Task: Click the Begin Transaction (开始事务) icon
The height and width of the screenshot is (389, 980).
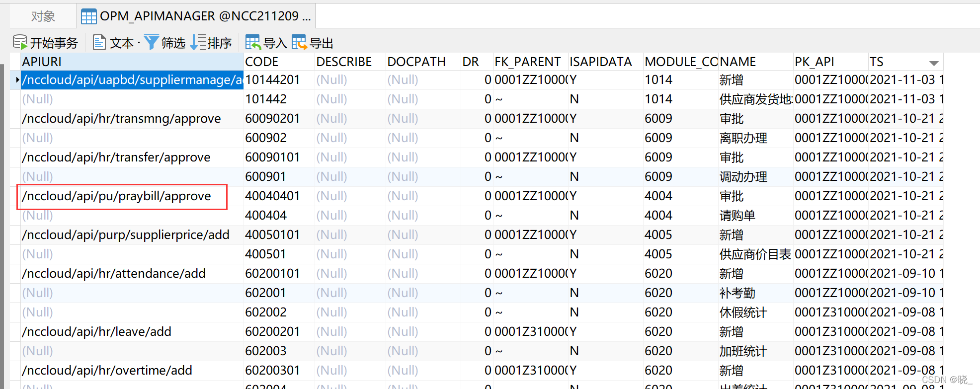Action: click(x=20, y=43)
